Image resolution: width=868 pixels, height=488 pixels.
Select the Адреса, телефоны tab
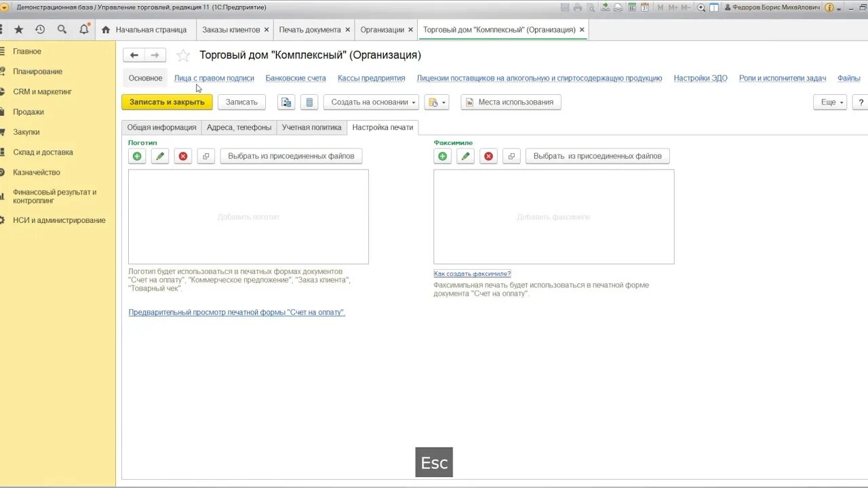tap(239, 127)
